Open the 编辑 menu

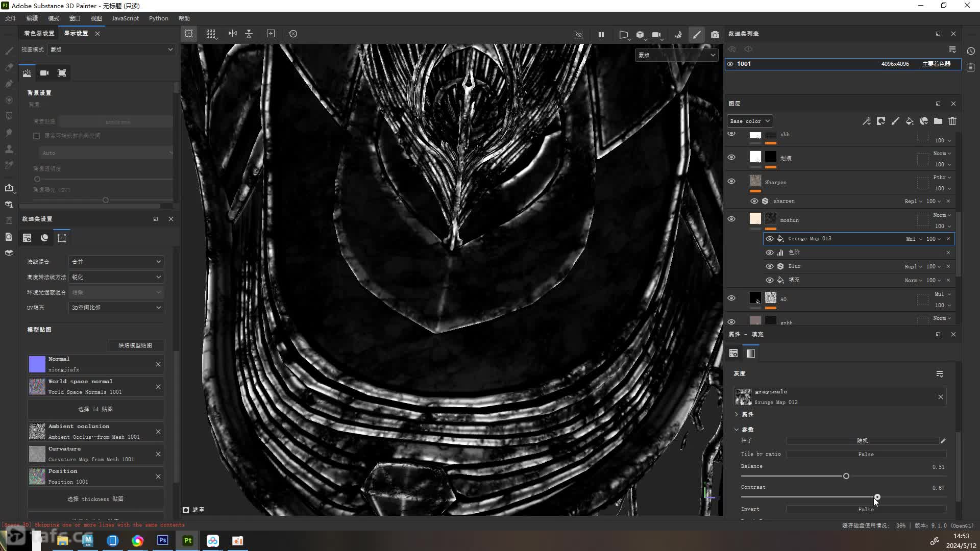tap(32, 18)
